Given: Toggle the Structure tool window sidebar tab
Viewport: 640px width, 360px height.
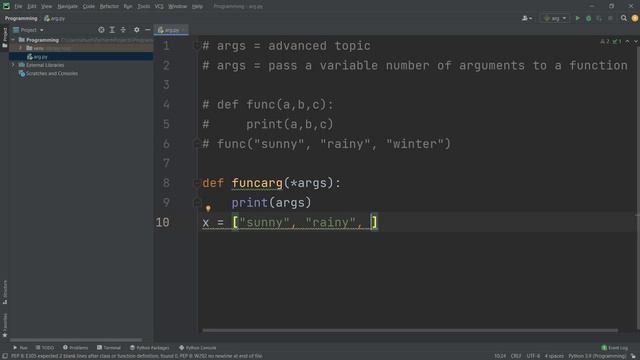Looking at the screenshot, I should [x=4, y=292].
